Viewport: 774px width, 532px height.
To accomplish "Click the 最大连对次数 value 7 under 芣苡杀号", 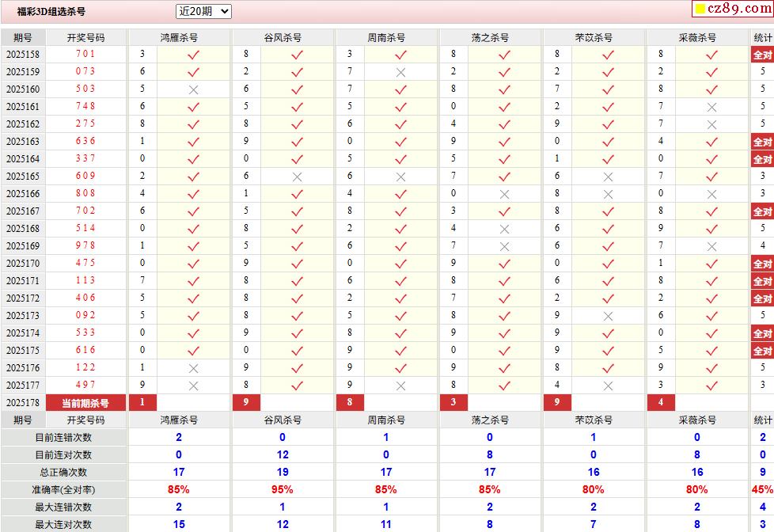I will (594, 525).
